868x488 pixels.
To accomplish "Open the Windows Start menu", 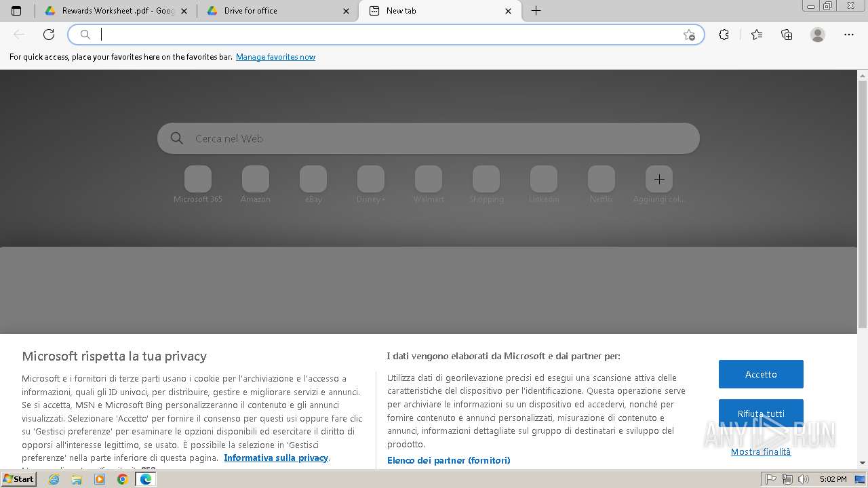I will pyautogui.click(x=18, y=479).
